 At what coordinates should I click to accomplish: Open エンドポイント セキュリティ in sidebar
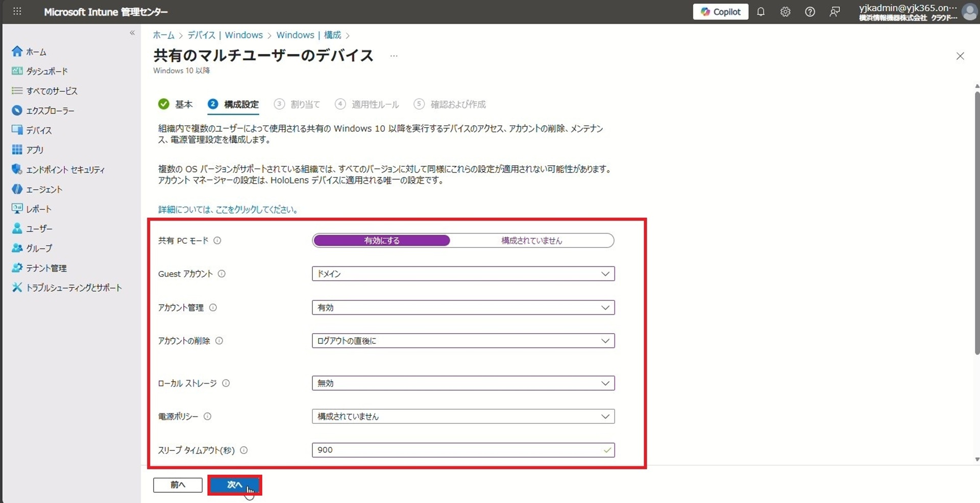(65, 170)
